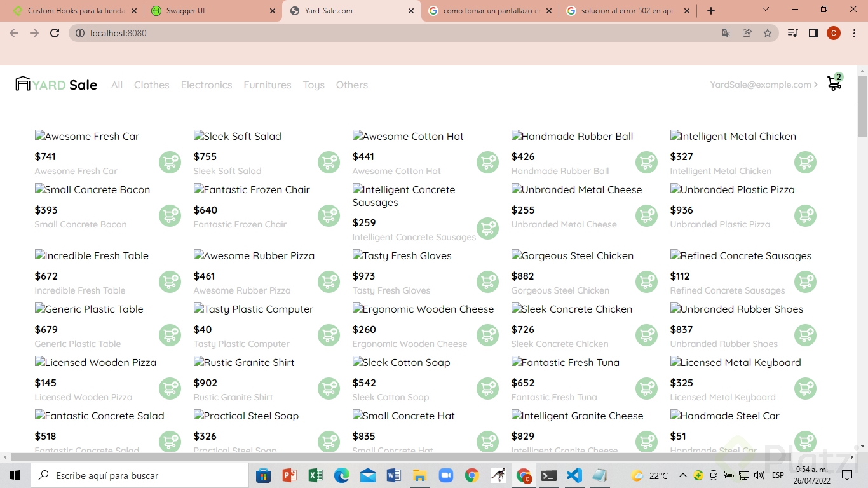This screenshot has height=488, width=868.
Task: Open the Windows Start menu
Action: (15, 475)
